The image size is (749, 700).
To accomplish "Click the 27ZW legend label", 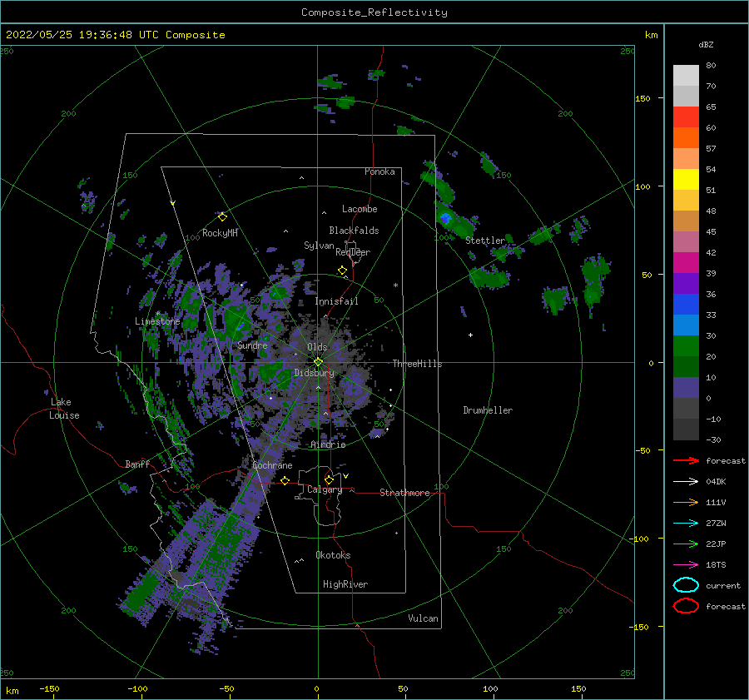I will click(716, 524).
